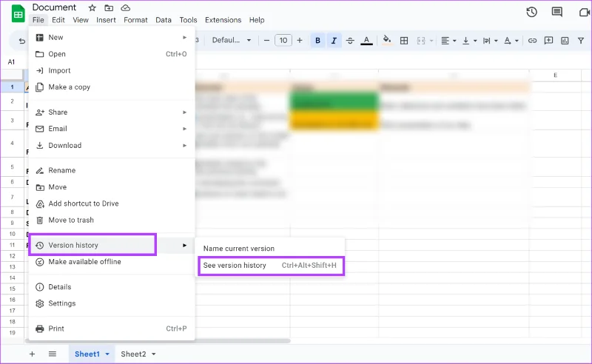Select Move to trash
Image resolution: width=592 pixels, height=364 pixels.
(x=112, y=220)
